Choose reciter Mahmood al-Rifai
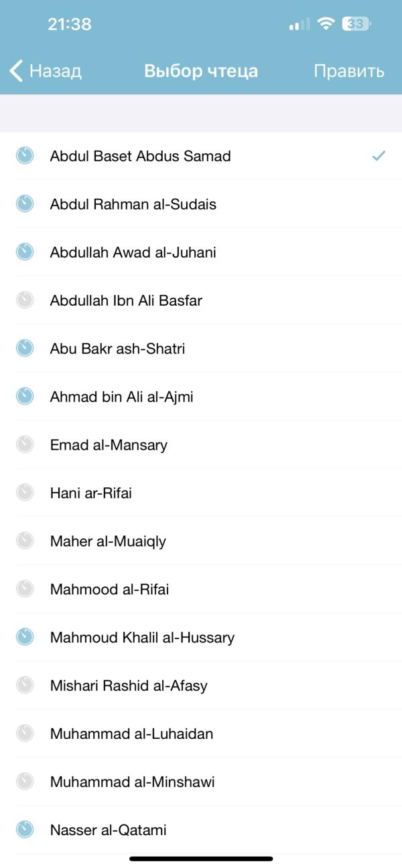The width and height of the screenshot is (402, 868). 109,590
